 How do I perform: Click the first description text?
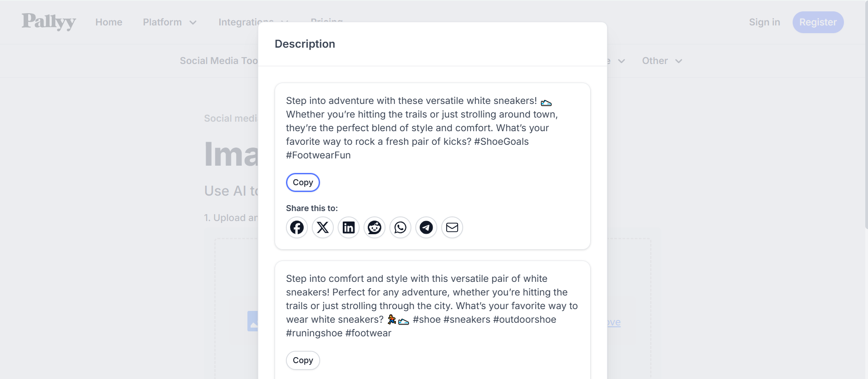coord(421,128)
